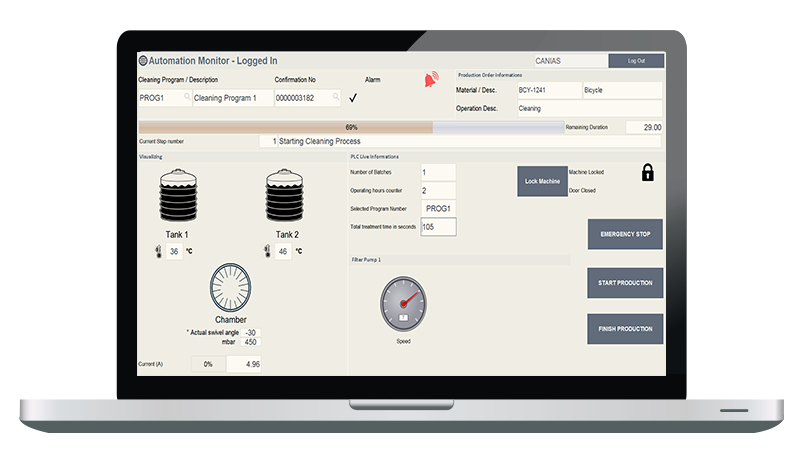
Task: Click the globe icon beside Automation Monitor
Action: [x=142, y=60]
